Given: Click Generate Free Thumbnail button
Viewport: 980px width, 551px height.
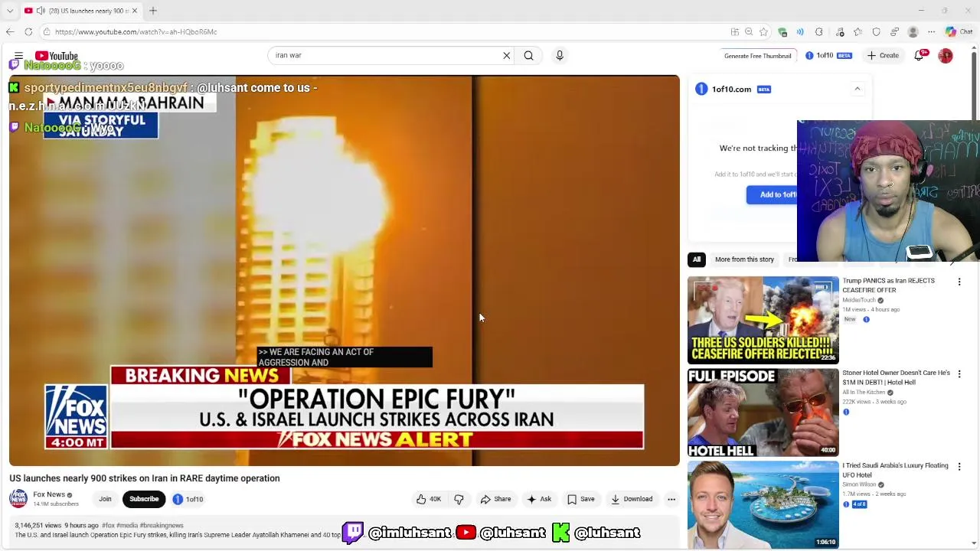Looking at the screenshot, I should [757, 56].
